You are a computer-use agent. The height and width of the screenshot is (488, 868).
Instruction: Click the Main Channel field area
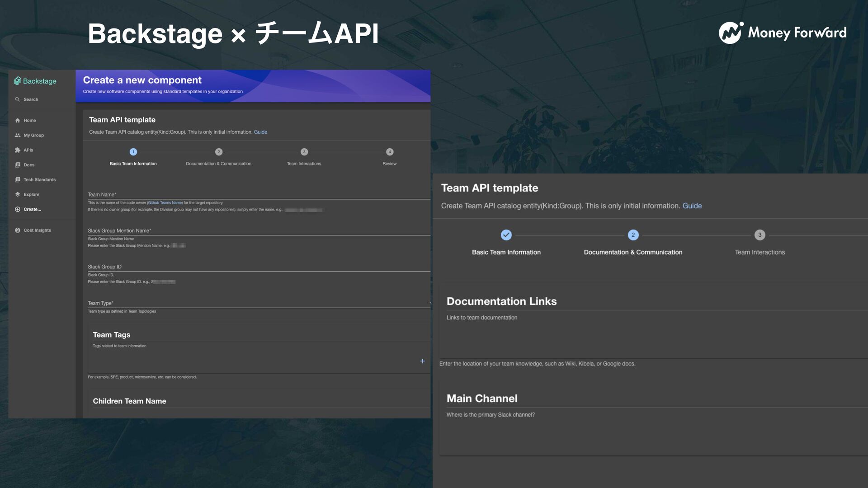[654, 418]
